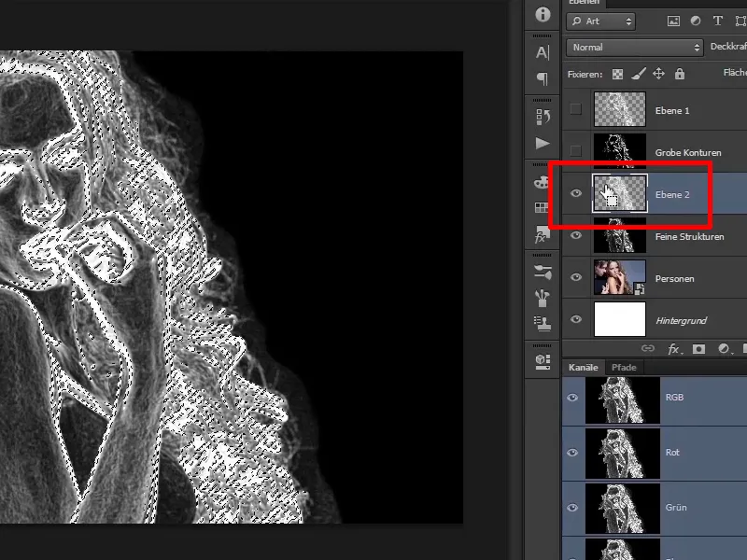Filter layers by pixel layers icon
Viewport: 747px width, 560px height.
point(673,21)
